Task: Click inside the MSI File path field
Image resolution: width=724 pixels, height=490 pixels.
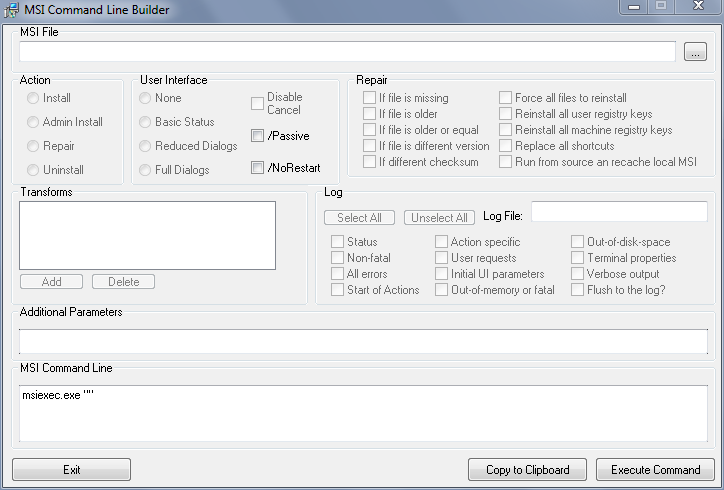Action: (x=347, y=52)
